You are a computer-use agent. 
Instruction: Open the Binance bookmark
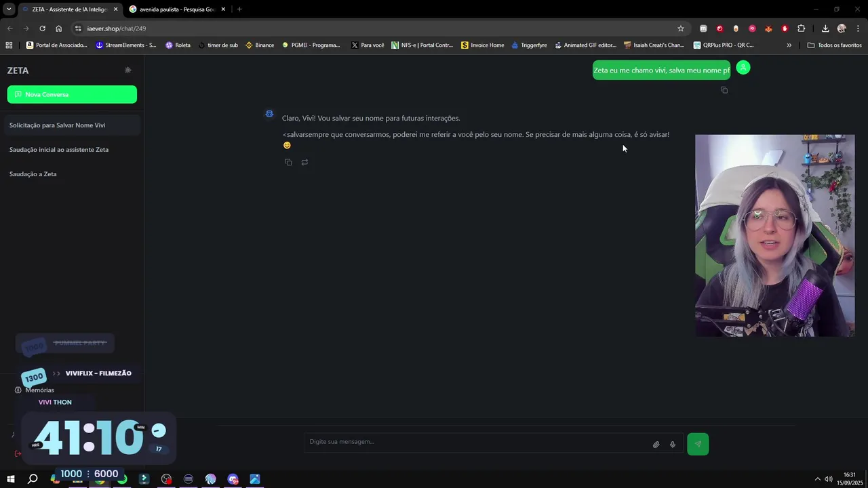260,45
